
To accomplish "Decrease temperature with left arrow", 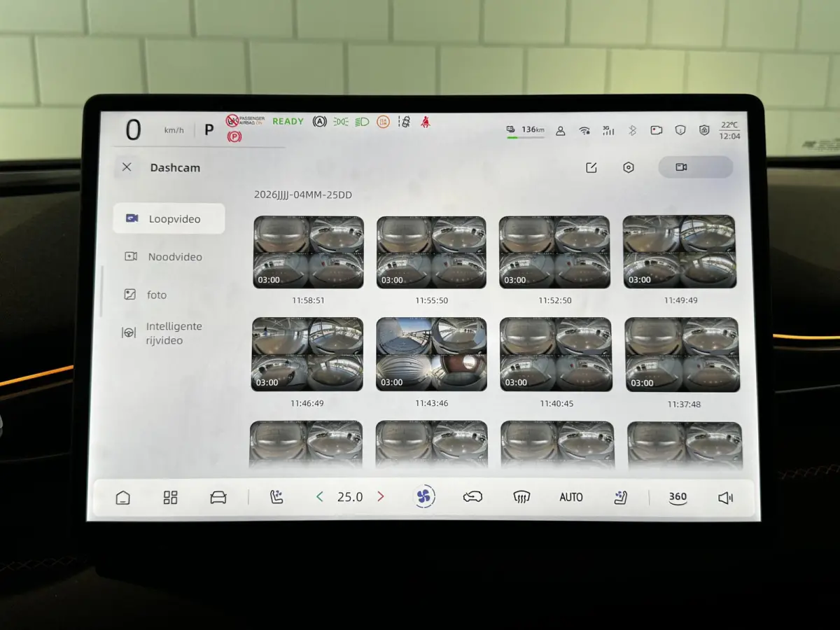I will click(x=320, y=497).
